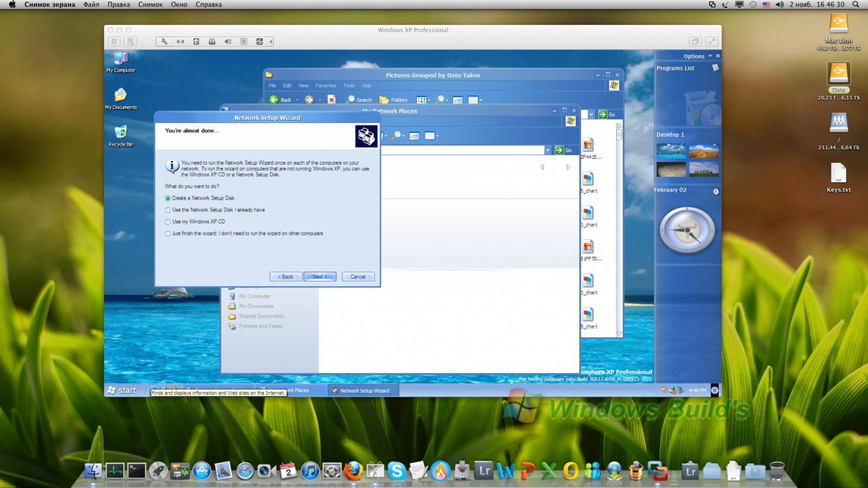Image resolution: width=868 pixels, height=488 pixels.
Task: Click Pictures window vertical scrollbar
Action: [619, 230]
